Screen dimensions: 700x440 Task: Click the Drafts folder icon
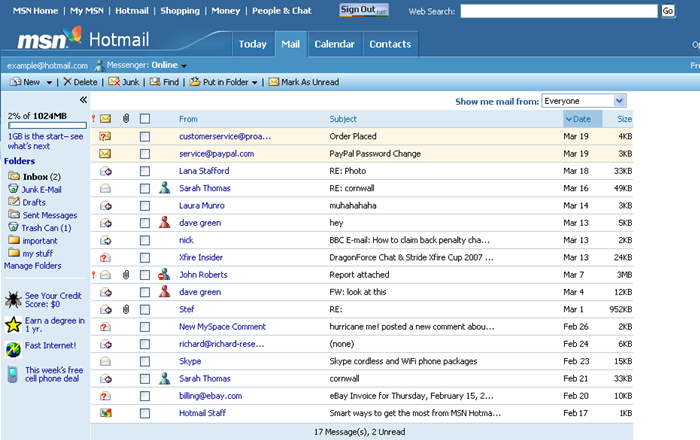(x=14, y=202)
